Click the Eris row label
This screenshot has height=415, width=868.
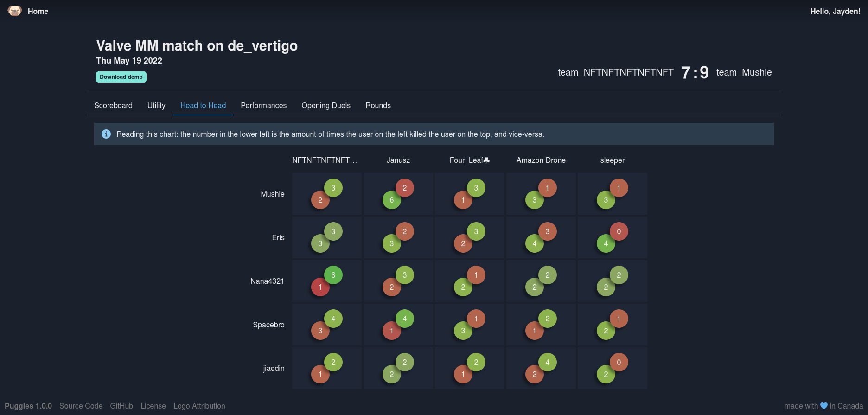[278, 237]
